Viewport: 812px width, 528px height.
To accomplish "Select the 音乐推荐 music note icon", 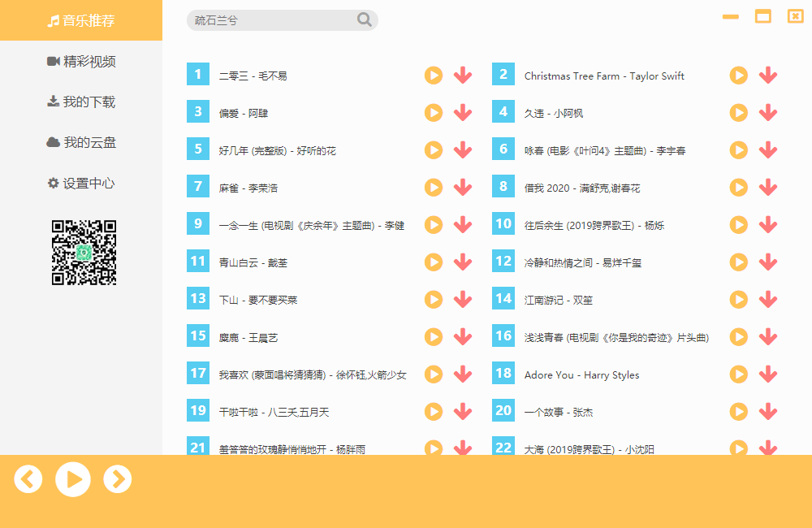I will point(53,20).
